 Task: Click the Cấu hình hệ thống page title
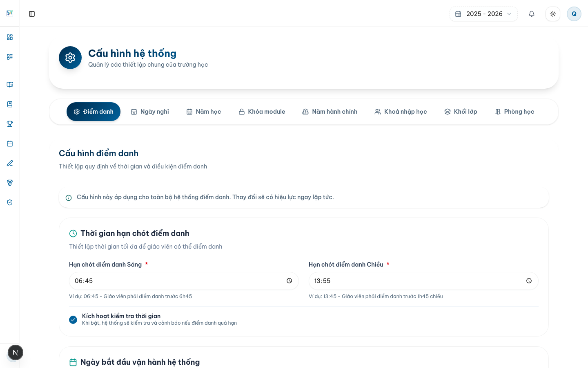pyautogui.click(x=132, y=54)
